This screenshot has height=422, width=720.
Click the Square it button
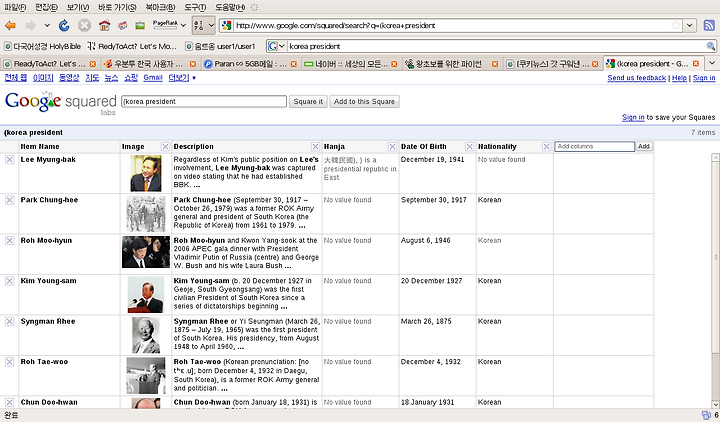[x=308, y=101]
